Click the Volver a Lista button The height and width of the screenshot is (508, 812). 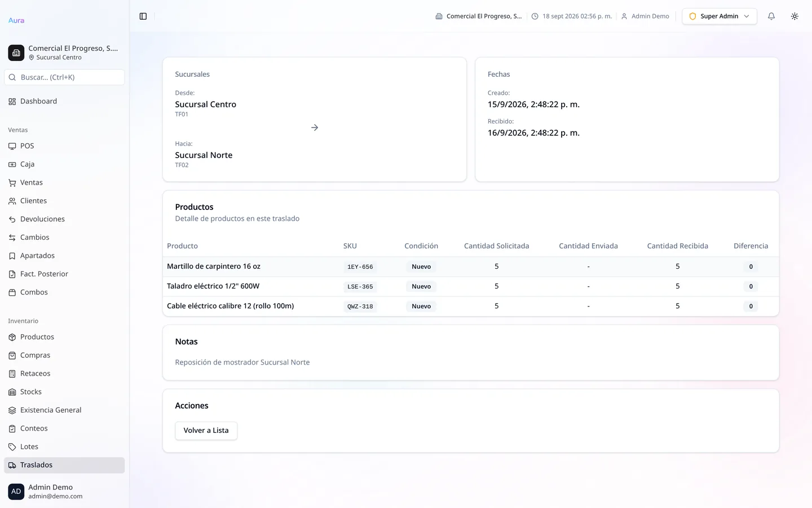pyautogui.click(x=206, y=431)
